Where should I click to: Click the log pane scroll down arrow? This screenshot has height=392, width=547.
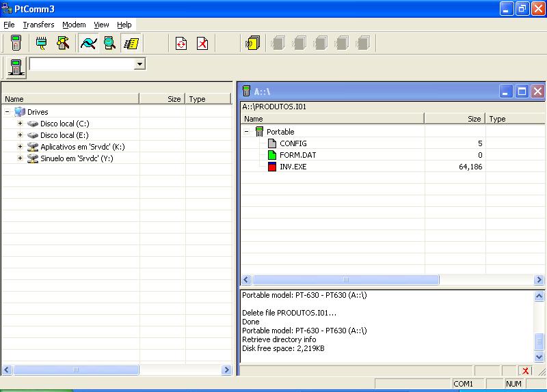coord(539,356)
